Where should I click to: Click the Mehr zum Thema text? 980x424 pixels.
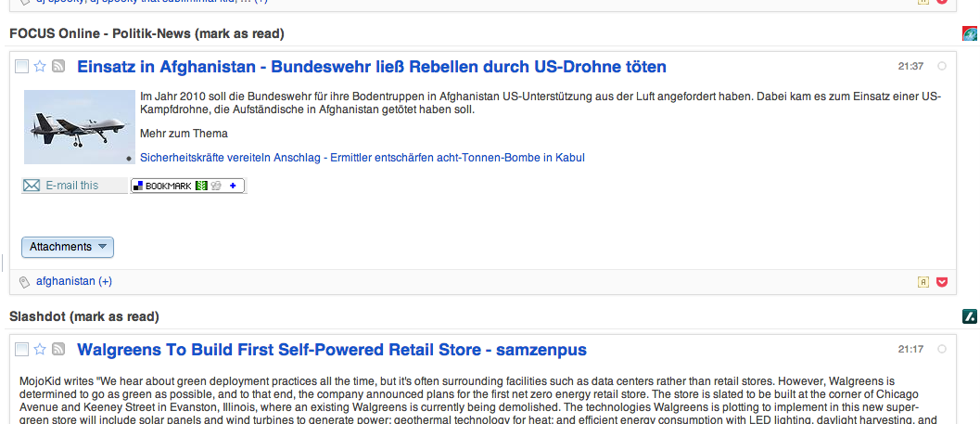point(184,134)
